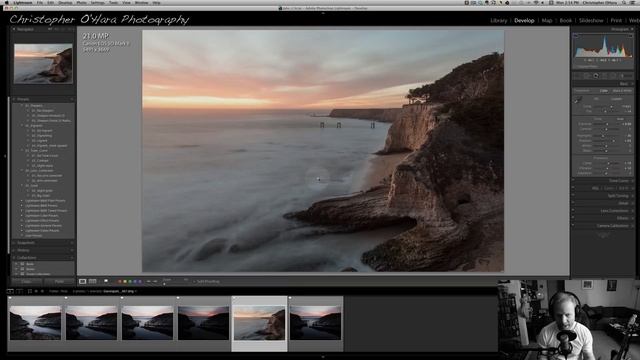640x360 pixels.
Task: Set treatment to Color
Action: [604, 91]
